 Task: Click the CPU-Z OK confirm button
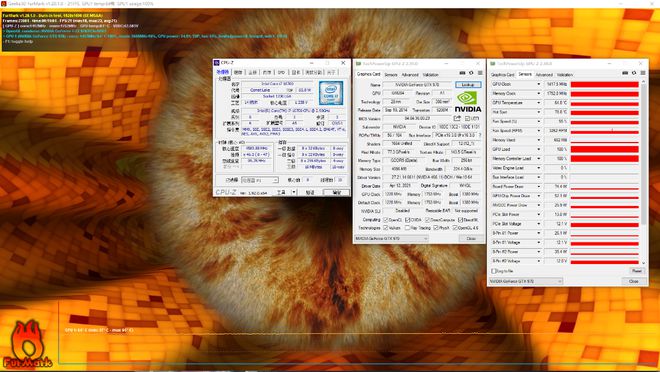pyautogui.click(x=336, y=192)
